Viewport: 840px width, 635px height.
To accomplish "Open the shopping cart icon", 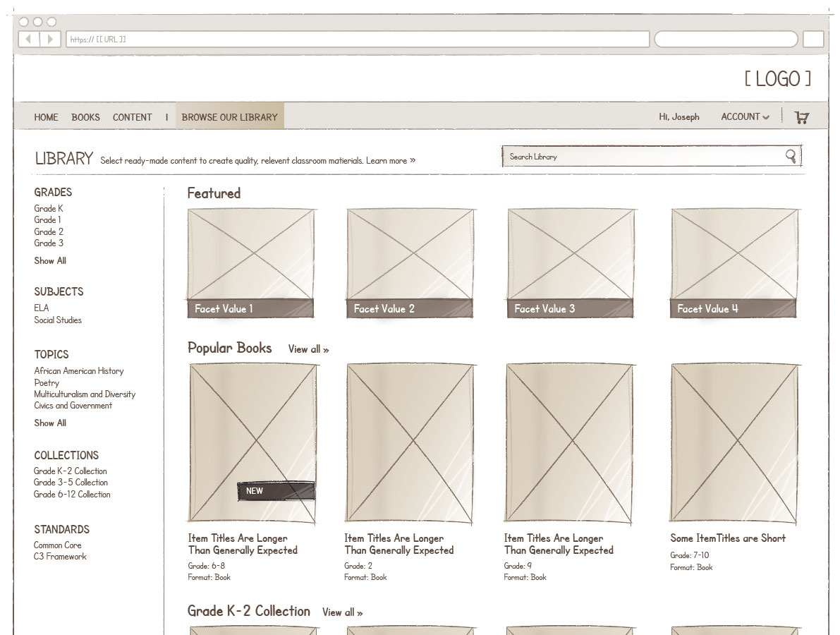I will (803, 117).
